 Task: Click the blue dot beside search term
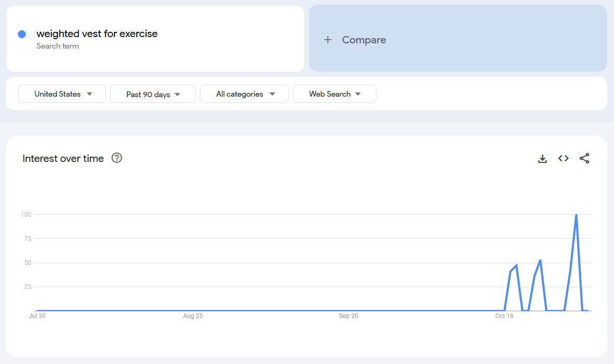(22, 34)
